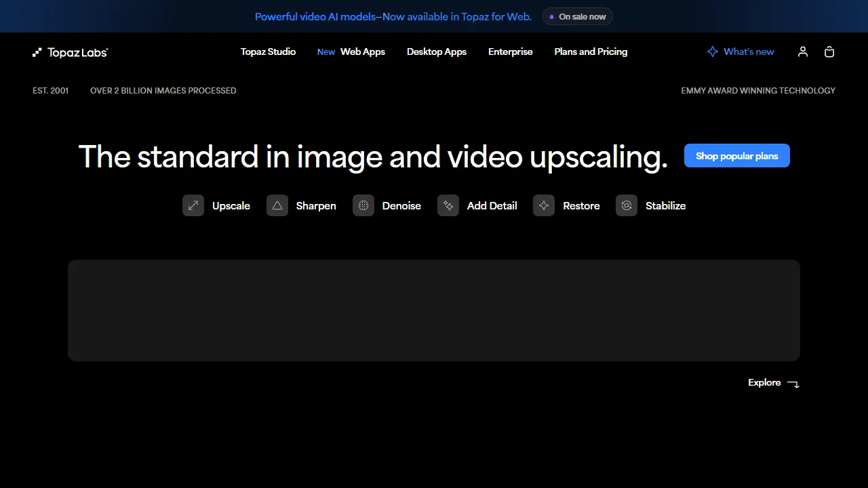Select the Denoise label
Screen dimensions: 868x488
(x=401, y=205)
